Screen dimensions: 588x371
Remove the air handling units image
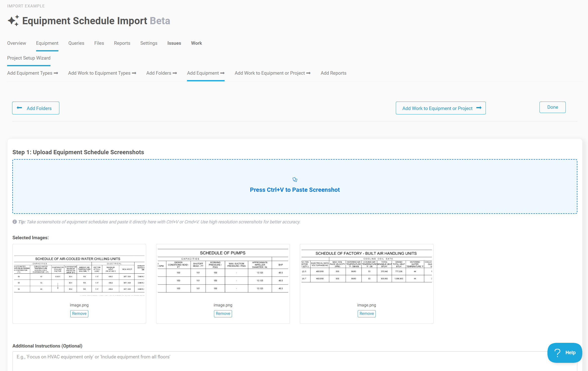366,313
